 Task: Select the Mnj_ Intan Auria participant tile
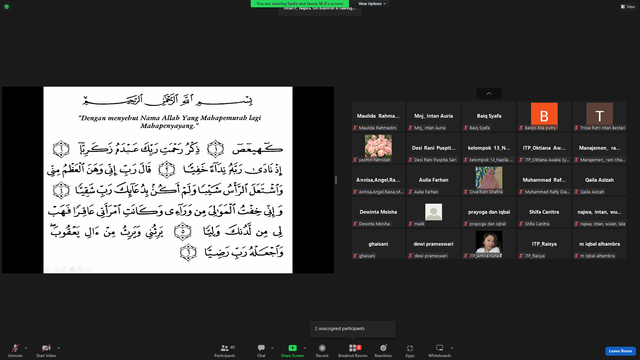(x=433, y=116)
